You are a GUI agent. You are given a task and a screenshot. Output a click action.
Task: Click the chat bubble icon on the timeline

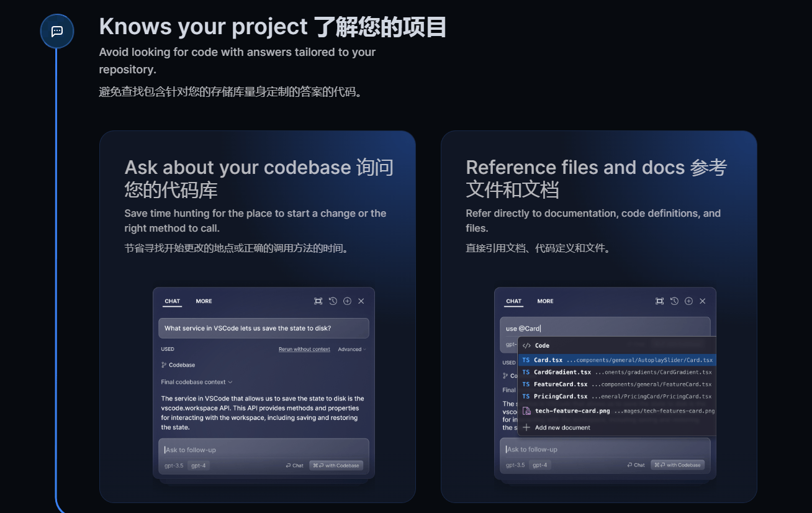[57, 31]
